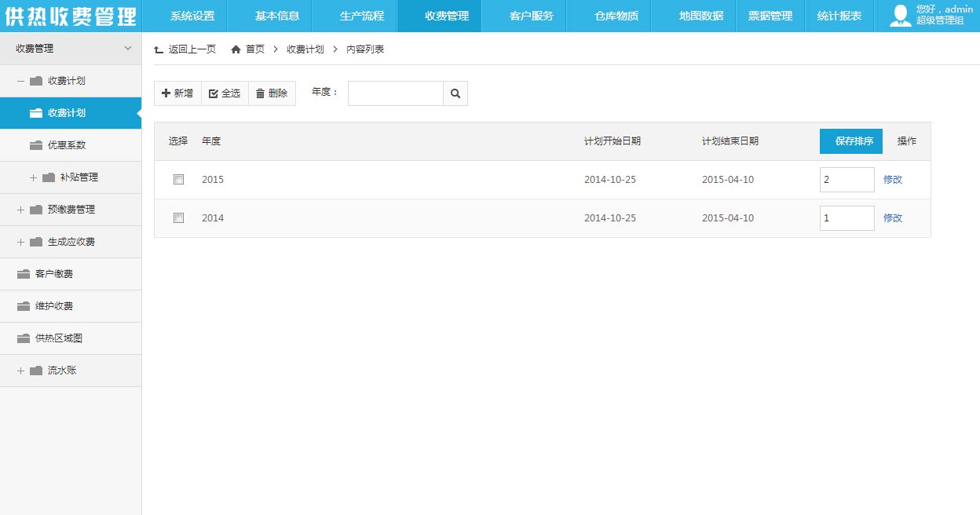This screenshot has height=515, width=980.
Task: Check the checkbox for year 2015 row
Action: (178, 180)
